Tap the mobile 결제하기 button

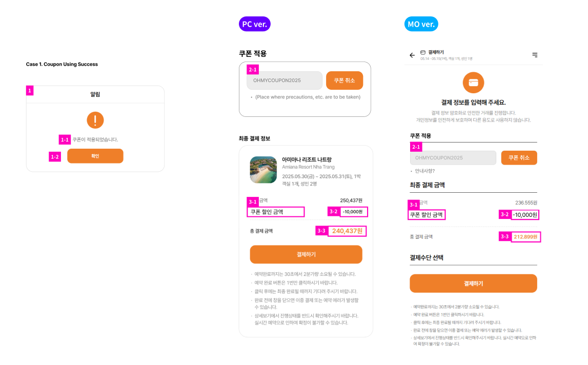473,283
